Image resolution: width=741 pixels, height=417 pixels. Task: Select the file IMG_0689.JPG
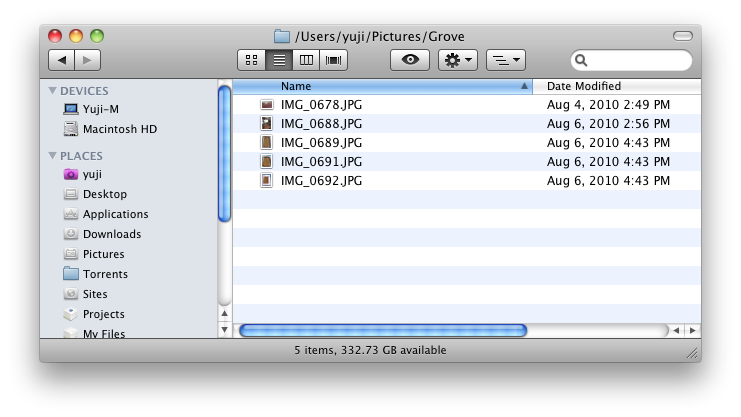pos(320,142)
